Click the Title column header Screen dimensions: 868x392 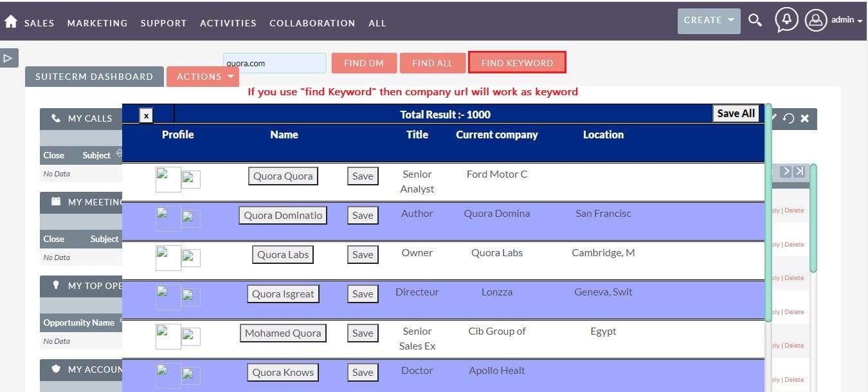tap(417, 135)
